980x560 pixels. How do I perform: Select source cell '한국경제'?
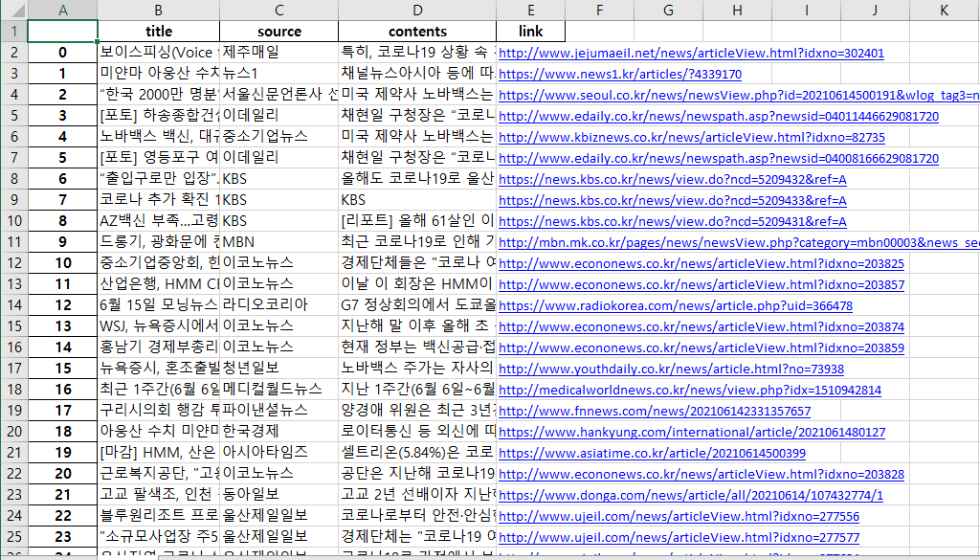[x=278, y=432]
